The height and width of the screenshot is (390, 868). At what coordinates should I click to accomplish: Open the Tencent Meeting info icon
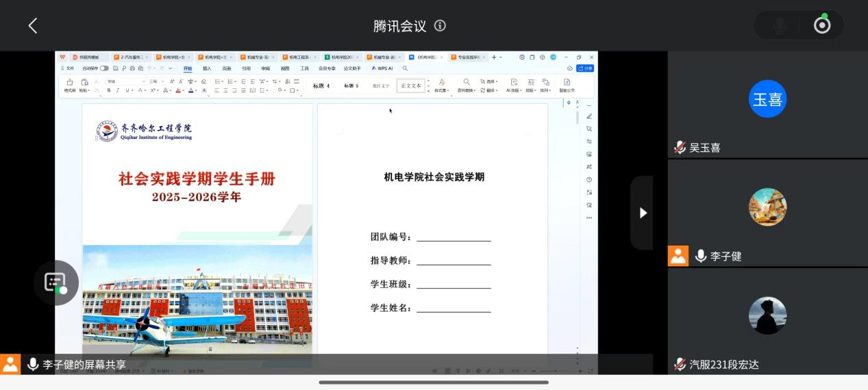click(440, 25)
